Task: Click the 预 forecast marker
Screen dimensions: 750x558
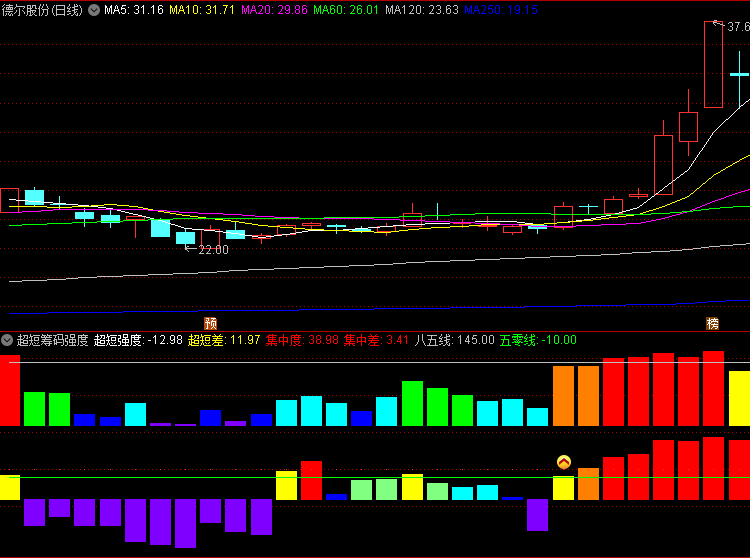Action: pyautogui.click(x=211, y=323)
